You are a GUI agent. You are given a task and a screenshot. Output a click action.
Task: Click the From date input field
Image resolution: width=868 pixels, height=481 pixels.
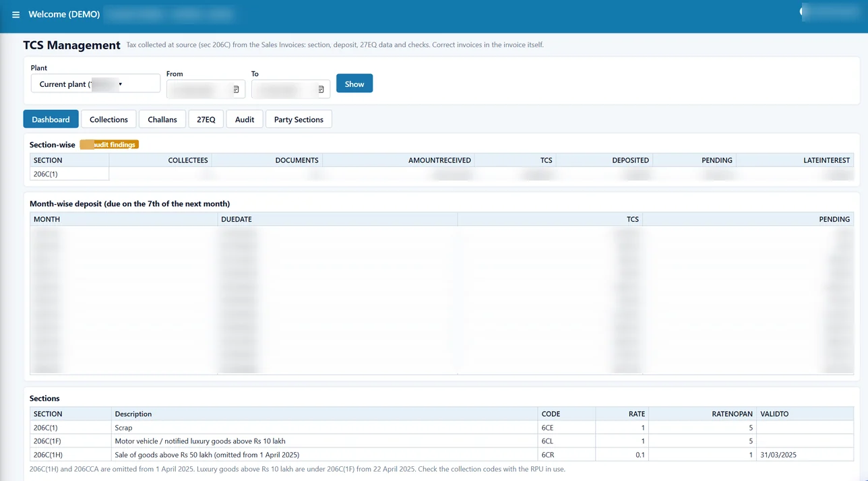pyautogui.click(x=206, y=90)
